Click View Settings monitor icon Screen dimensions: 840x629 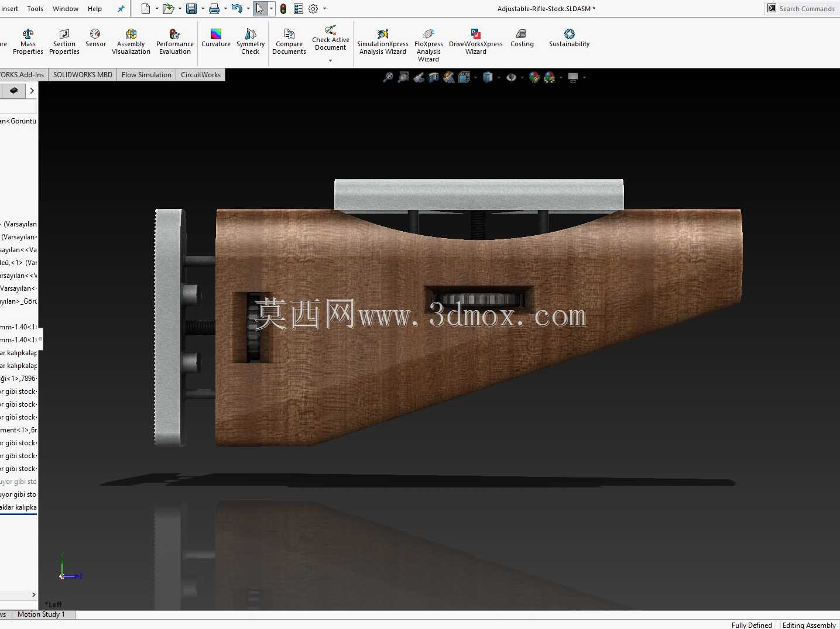pos(573,77)
